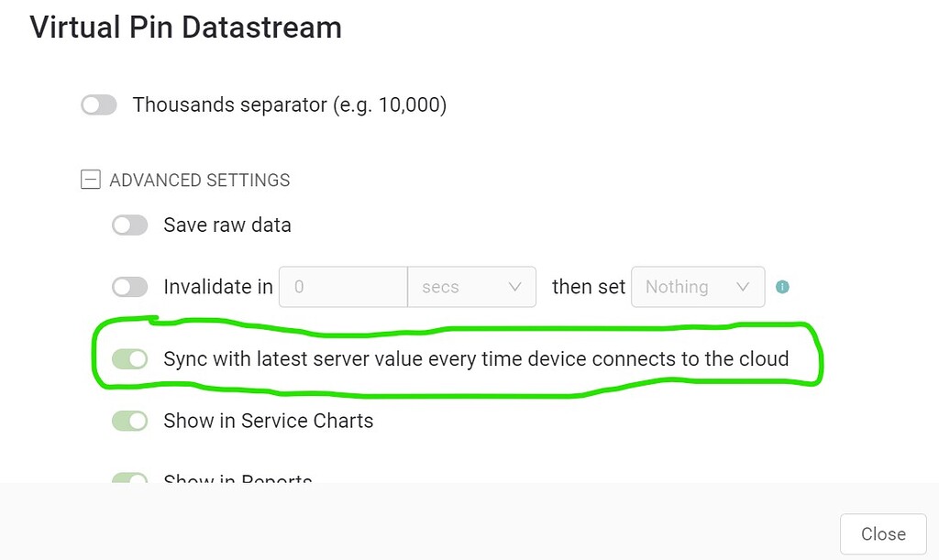
Task: Toggle the partially visible Show in Reports switch
Action: [x=129, y=478]
